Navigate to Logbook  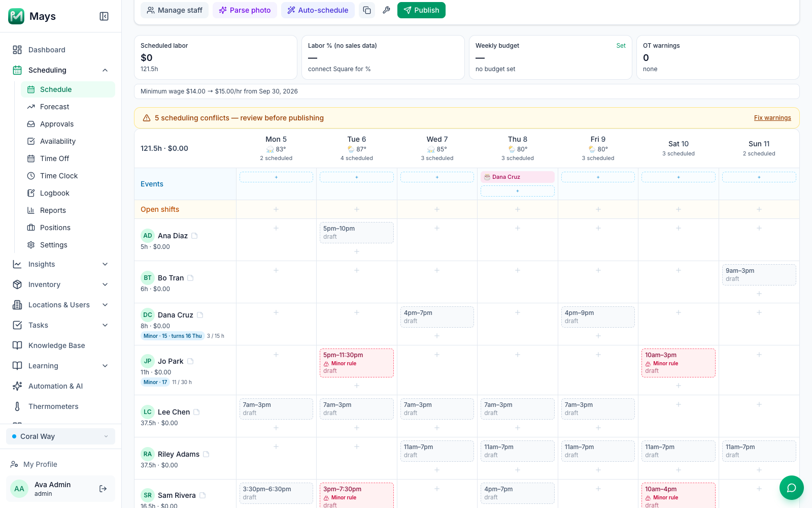click(68, 193)
